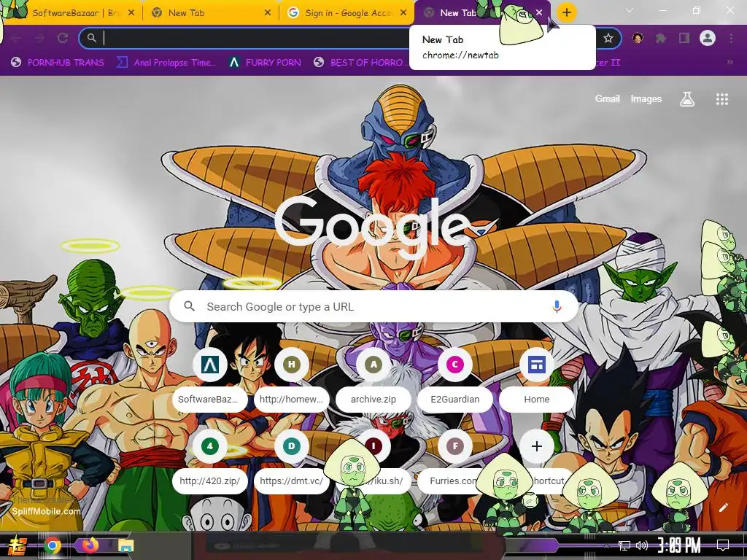Screen dimensions: 747x560
Task: Open File Explorer from the taskbar
Action: 125,545
